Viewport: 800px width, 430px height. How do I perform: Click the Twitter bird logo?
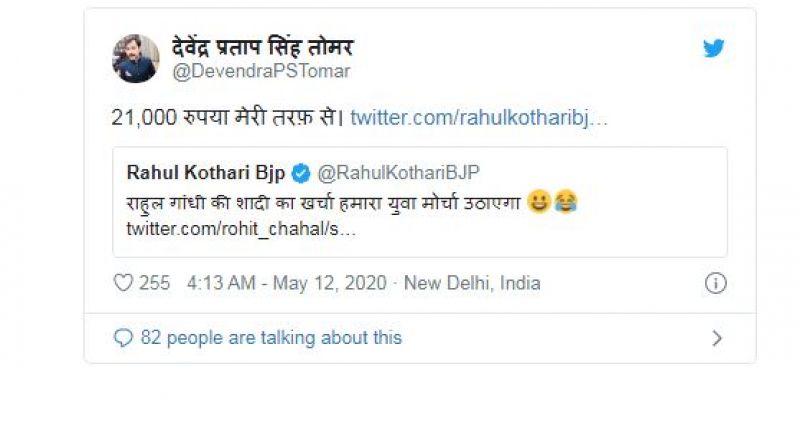click(x=713, y=48)
